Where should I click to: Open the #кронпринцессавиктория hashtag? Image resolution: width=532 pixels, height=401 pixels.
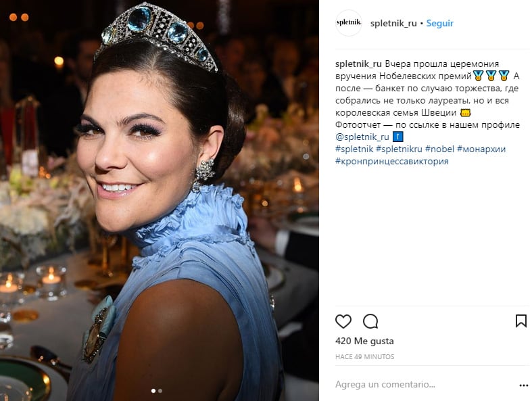point(392,162)
